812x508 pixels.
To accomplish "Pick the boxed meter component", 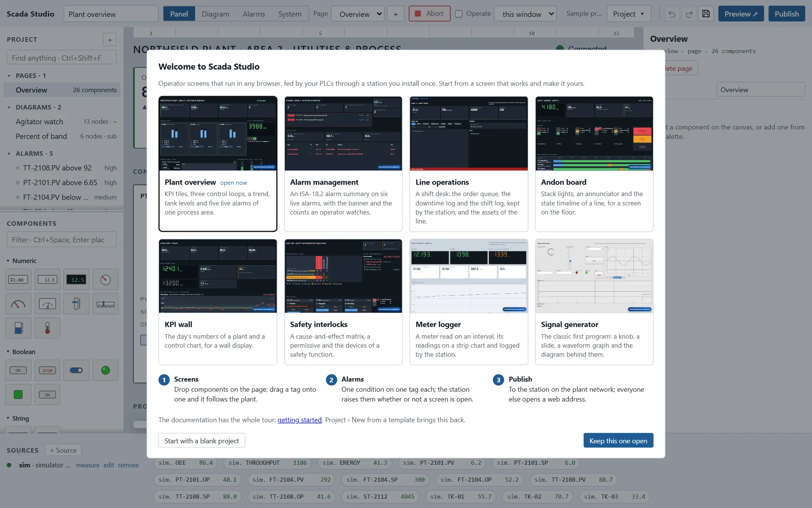I will pyautogui.click(x=47, y=304).
